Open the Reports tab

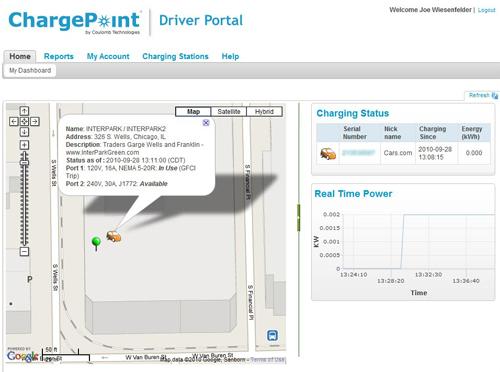pos(59,56)
